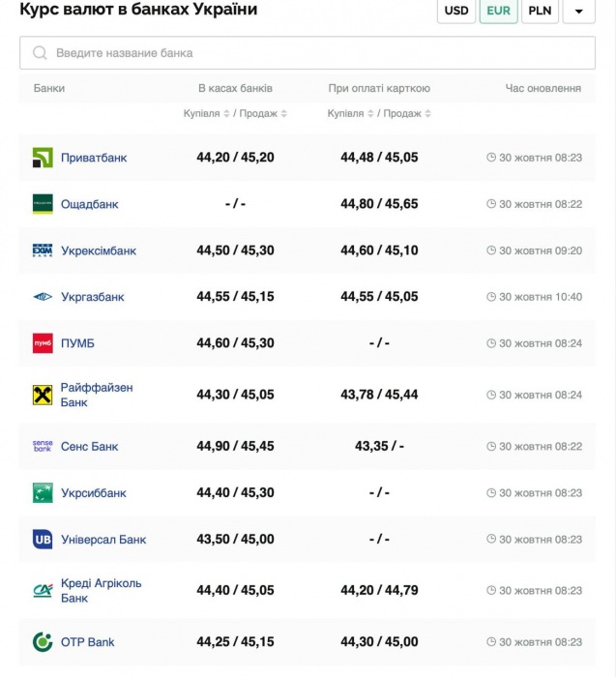This screenshot has width=616, height=677.
Task: Sort by Продаж in bank cash desks column
Action: tap(263, 114)
